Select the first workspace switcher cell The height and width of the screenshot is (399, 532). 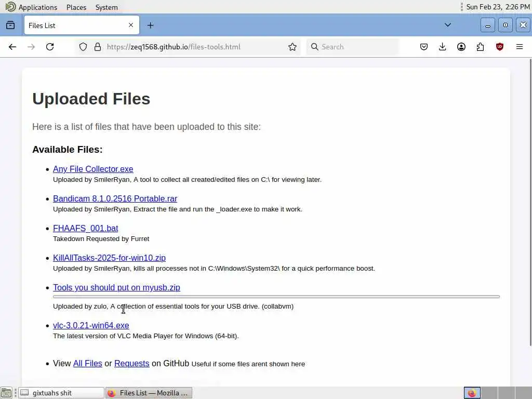click(472, 393)
